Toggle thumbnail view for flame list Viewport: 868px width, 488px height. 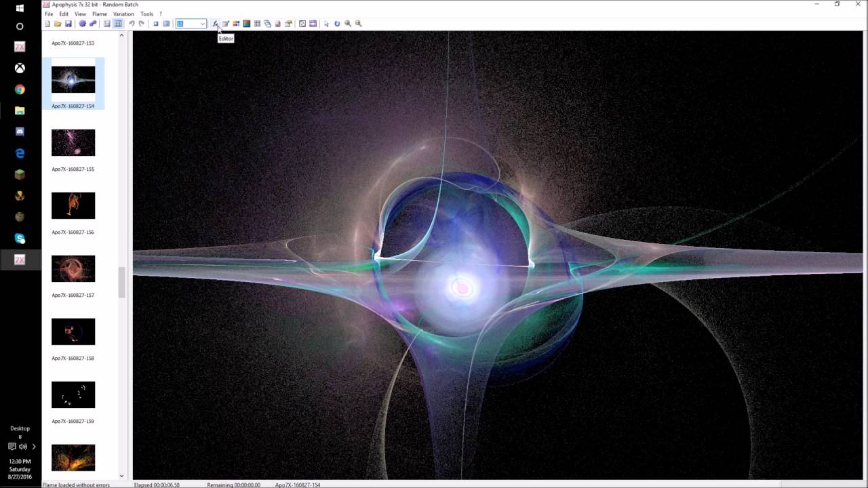tap(117, 24)
